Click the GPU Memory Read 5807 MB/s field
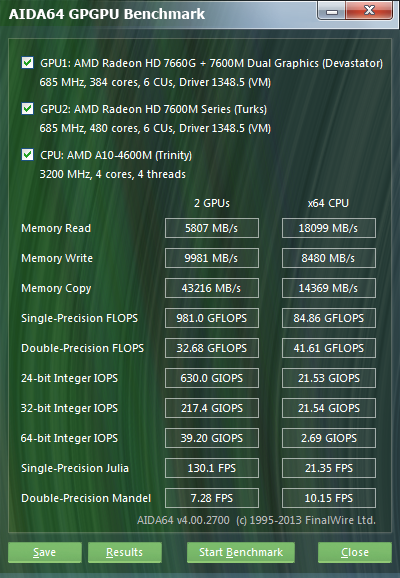 (212, 228)
